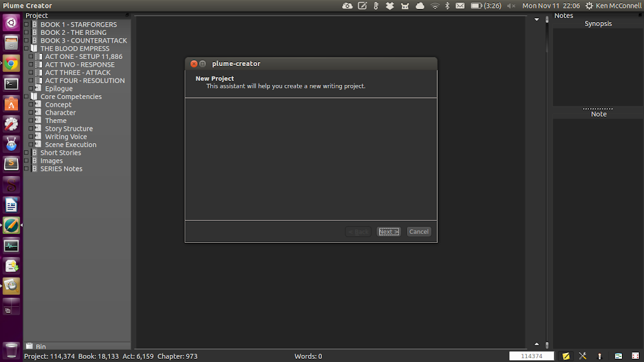Select the Concept sheet in project tree
Screen dimensions: 644x362
click(58, 105)
